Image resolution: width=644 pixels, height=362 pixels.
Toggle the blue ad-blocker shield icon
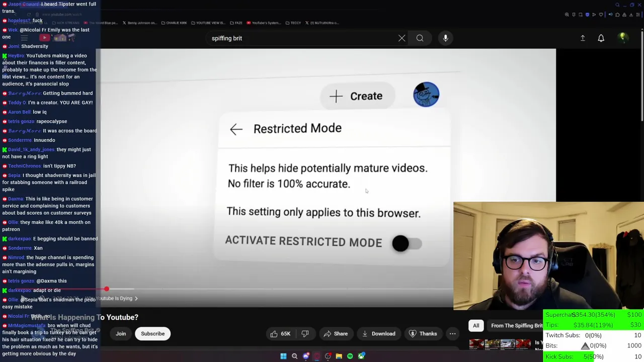click(x=587, y=15)
